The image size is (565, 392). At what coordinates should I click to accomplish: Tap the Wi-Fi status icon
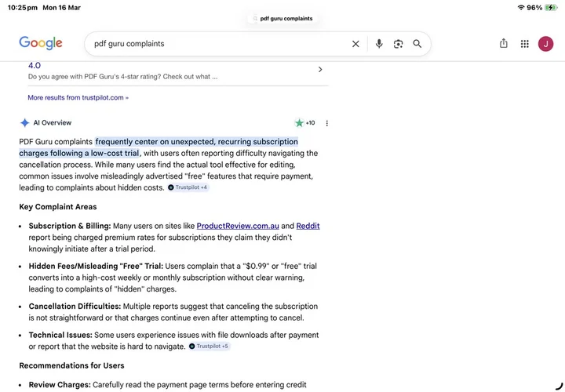point(521,8)
